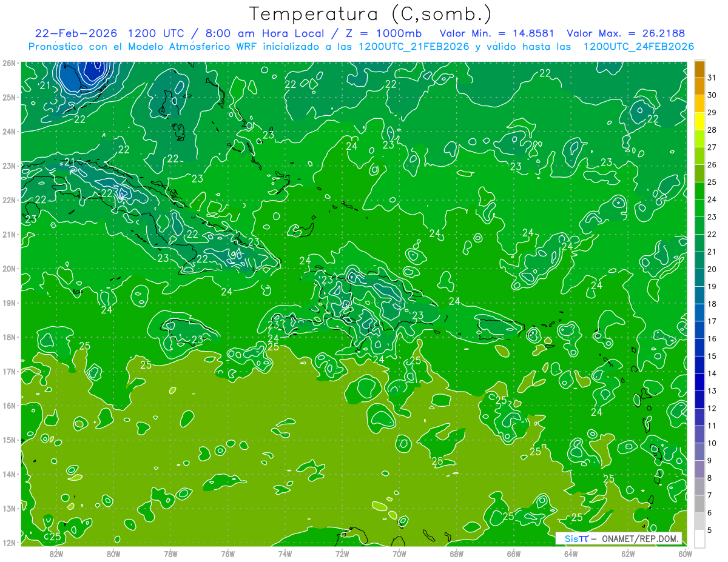Click the latitude label 17N
728x562 pixels.
[8, 371]
